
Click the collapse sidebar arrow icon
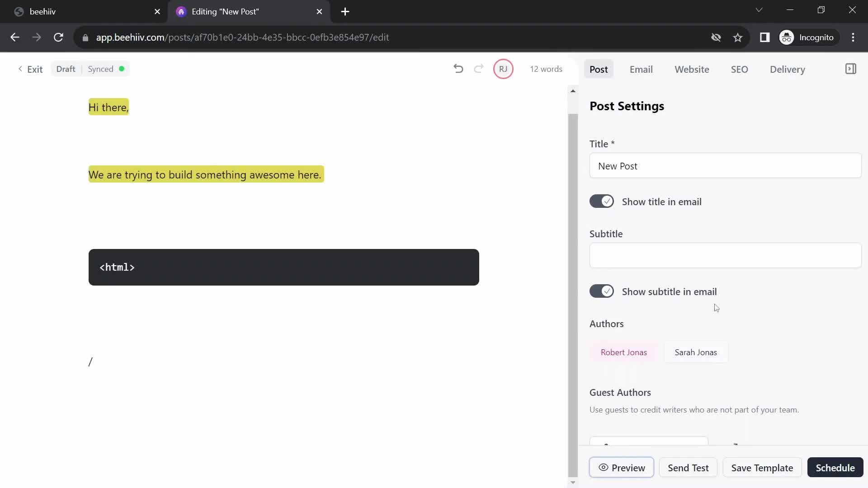(x=851, y=69)
